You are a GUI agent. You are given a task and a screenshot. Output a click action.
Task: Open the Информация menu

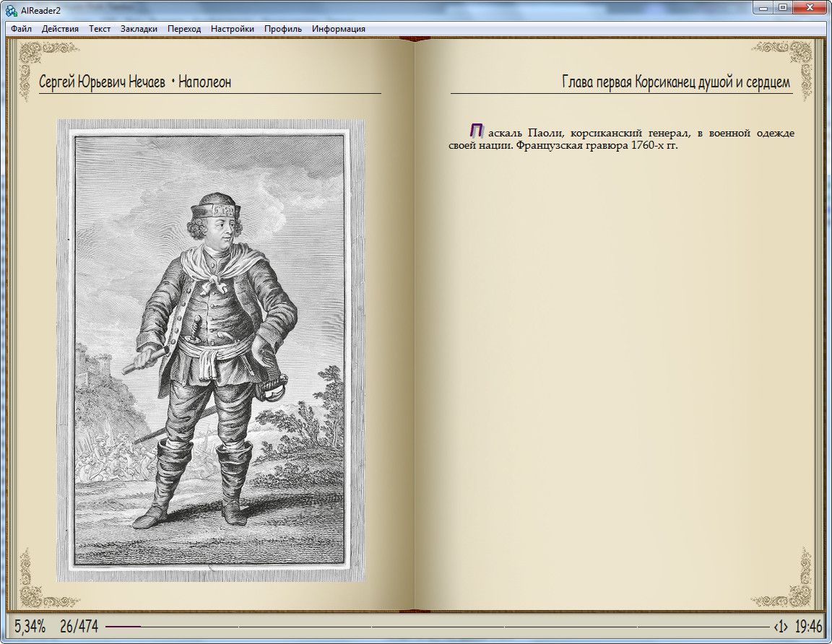(338, 29)
